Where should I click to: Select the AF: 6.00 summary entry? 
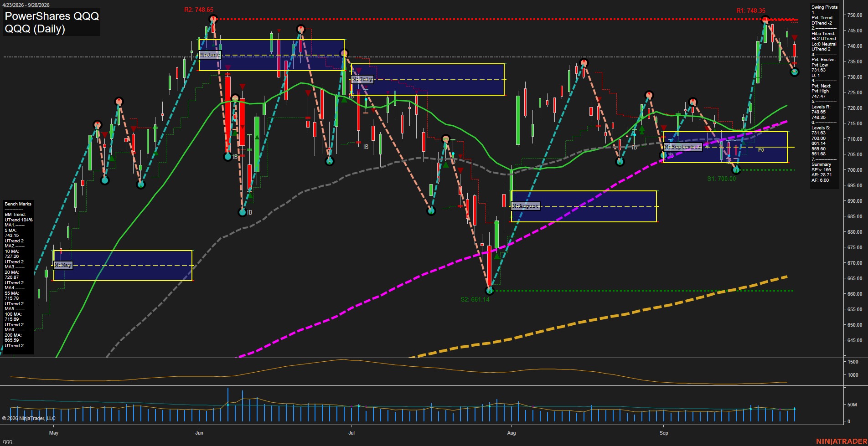(x=820, y=180)
